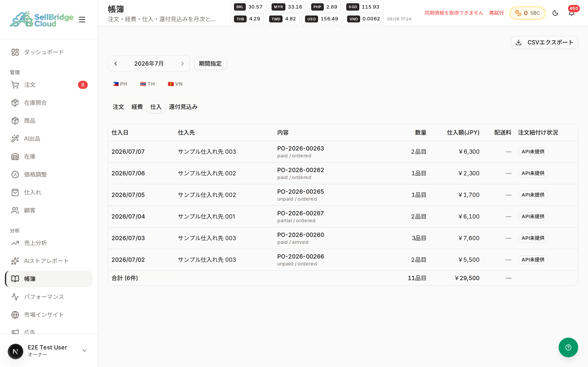The width and height of the screenshot is (588, 367).
Task: Go to next month with right chevron
Action: click(183, 64)
